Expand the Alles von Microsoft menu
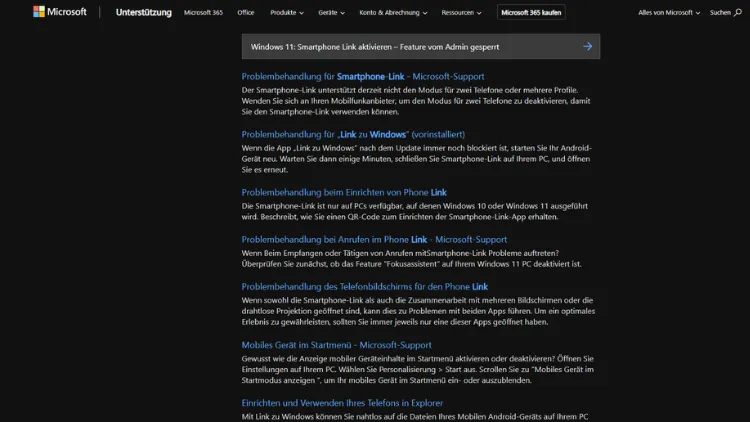The image size is (750, 422). point(669,12)
